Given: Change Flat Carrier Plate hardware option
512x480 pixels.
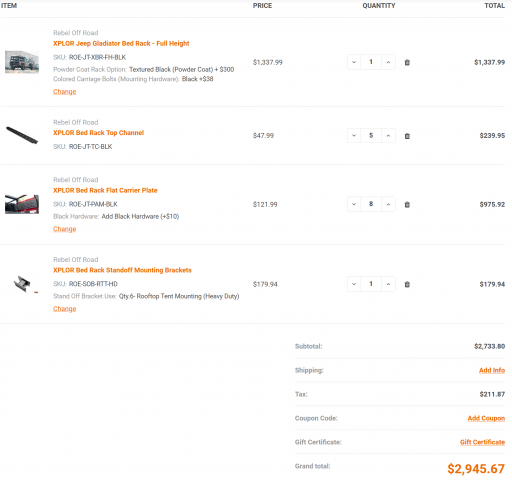Looking at the screenshot, I should [65, 229].
